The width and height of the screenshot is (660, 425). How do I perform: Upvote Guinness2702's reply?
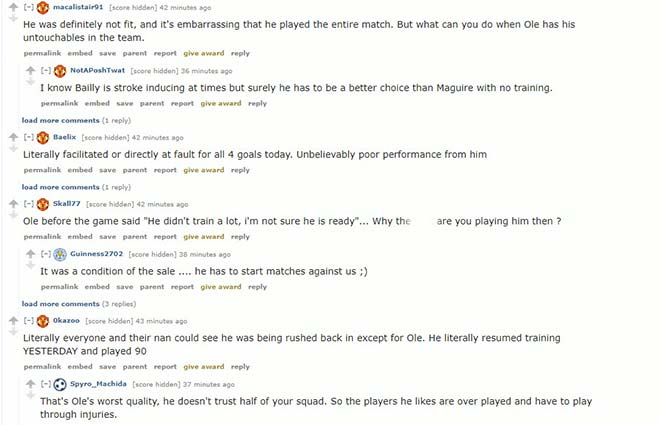click(x=30, y=253)
